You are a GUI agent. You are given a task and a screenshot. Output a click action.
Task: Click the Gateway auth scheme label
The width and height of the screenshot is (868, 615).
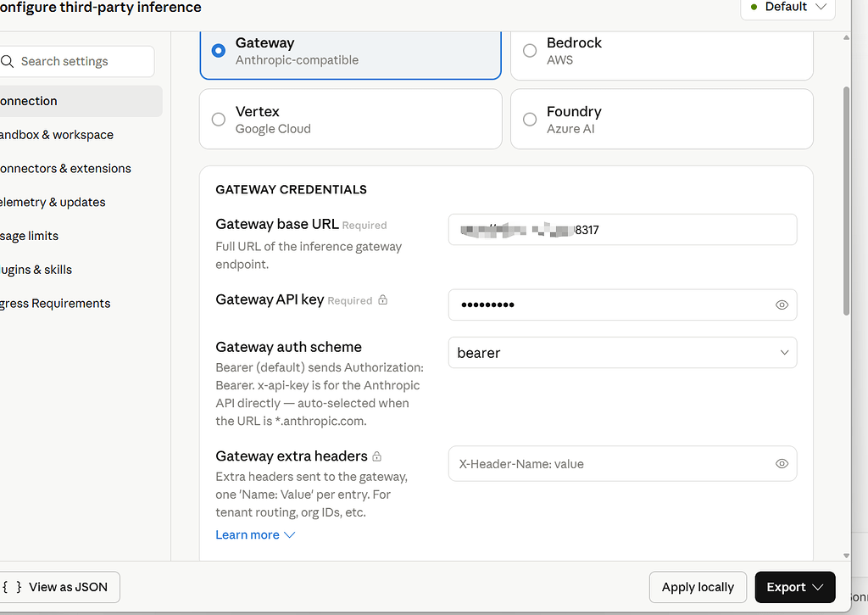tap(288, 347)
